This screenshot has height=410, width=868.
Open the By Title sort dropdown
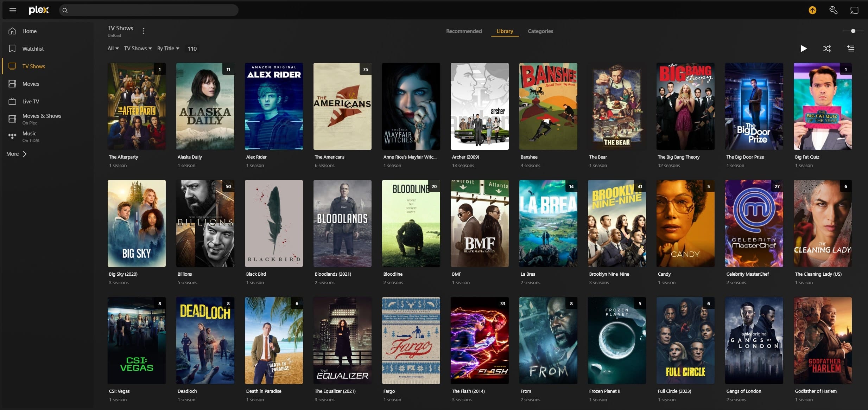(x=168, y=49)
